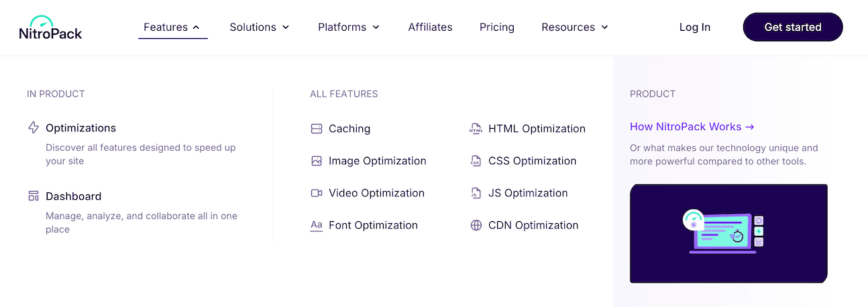Click the product illustration thumbnail
Image resolution: width=868 pixels, height=307 pixels.
coord(728,233)
